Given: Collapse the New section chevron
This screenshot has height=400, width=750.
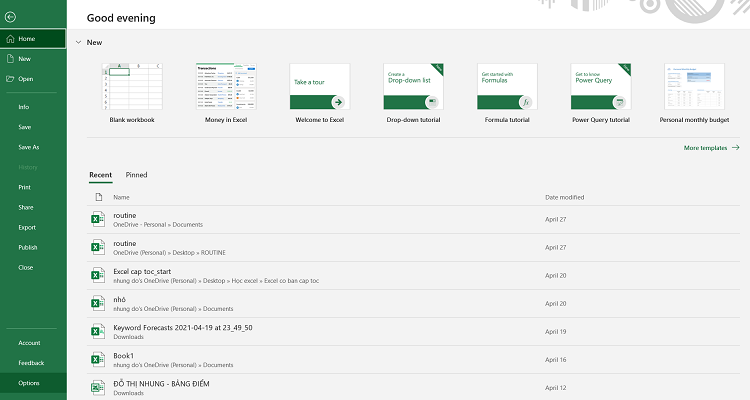Looking at the screenshot, I should [78, 43].
